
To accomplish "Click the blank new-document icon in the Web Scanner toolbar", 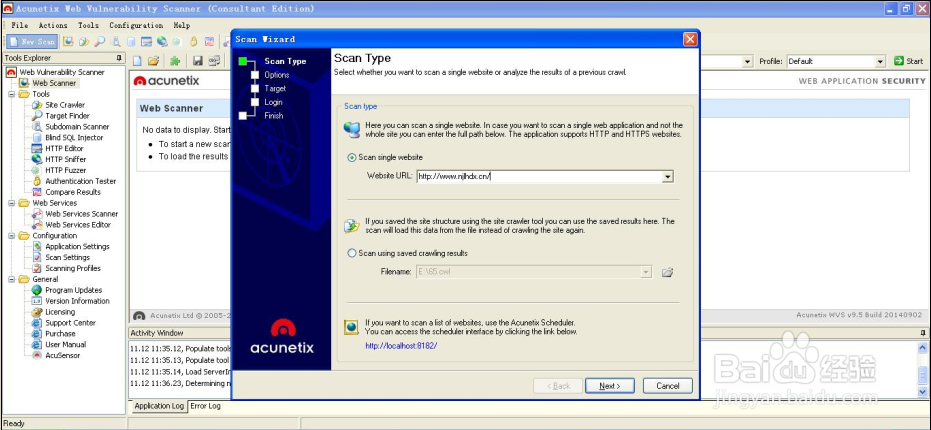I will coord(137,61).
